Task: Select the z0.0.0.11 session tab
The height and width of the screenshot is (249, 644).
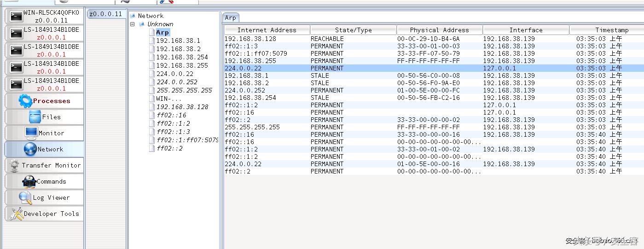Action: (x=106, y=14)
